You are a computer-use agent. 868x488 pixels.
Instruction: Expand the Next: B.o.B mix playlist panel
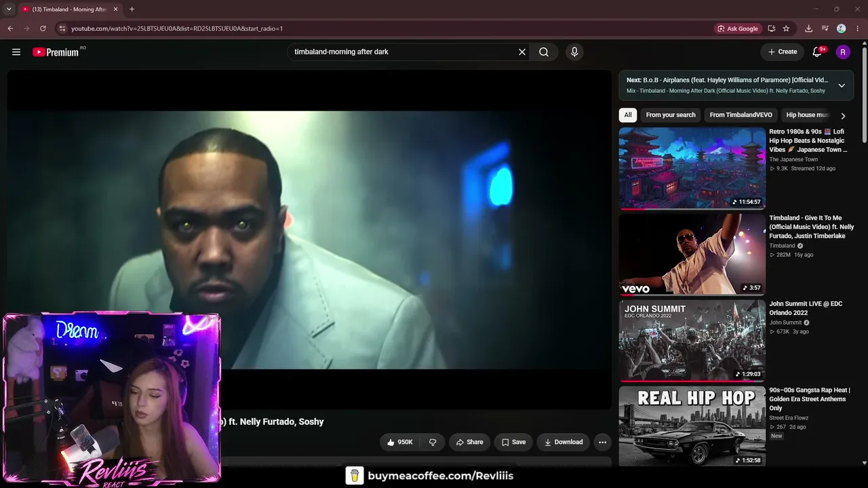click(842, 85)
